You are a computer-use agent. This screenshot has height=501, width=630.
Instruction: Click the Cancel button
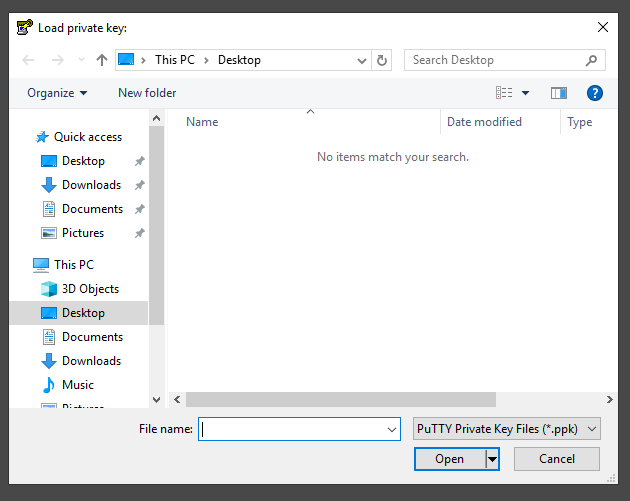557,459
